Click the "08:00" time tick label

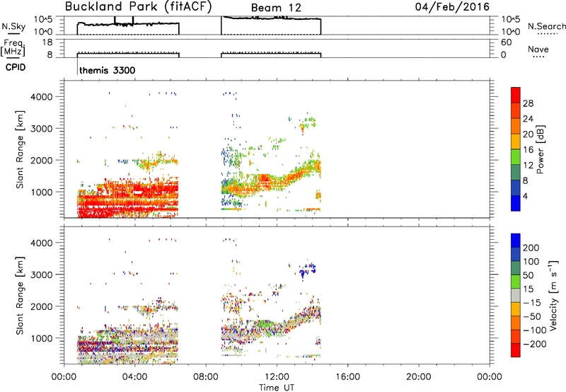pyautogui.click(x=206, y=377)
